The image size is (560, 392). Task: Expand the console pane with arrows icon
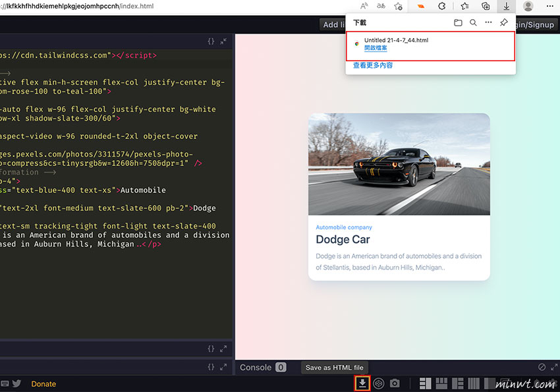click(x=554, y=367)
